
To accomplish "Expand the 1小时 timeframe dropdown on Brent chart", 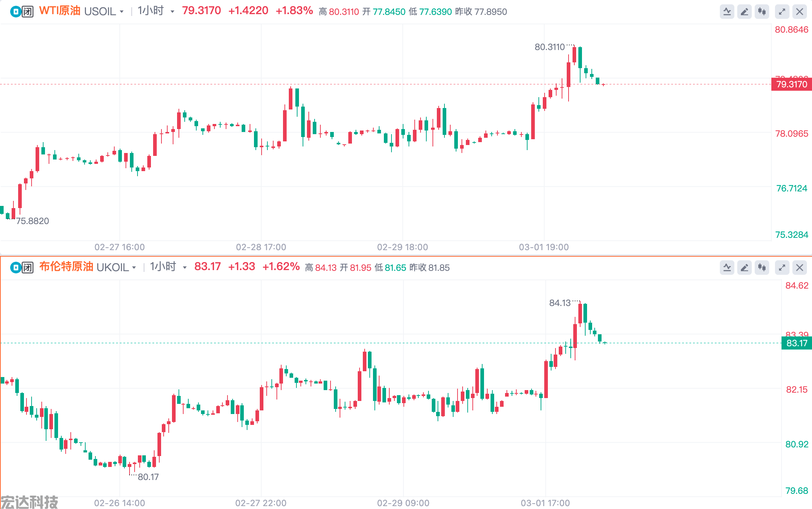I will (x=185, y=268).
